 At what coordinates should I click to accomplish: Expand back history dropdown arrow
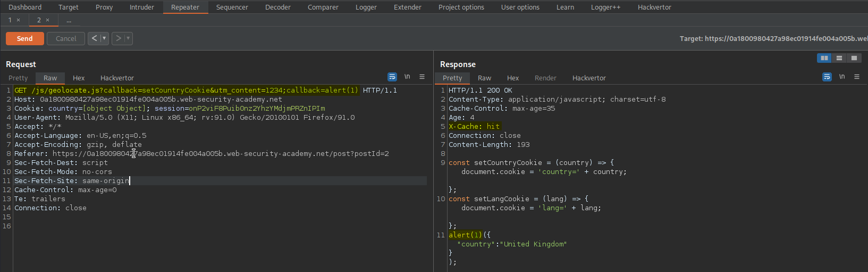pos(104,38)
